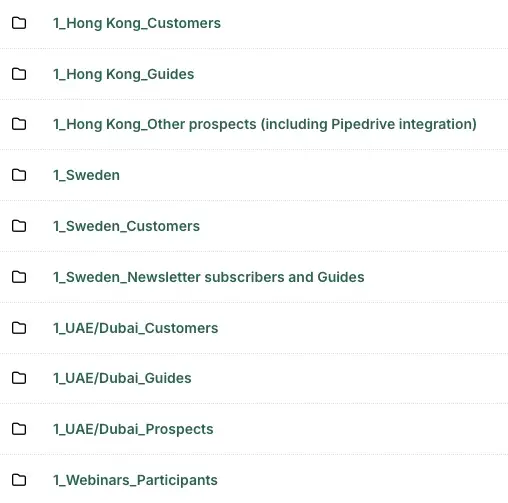Click the folder icon beside 1_Webinars_Participants
The height and width of the screenshot is (503, 508).
click(x=19, y=480)
